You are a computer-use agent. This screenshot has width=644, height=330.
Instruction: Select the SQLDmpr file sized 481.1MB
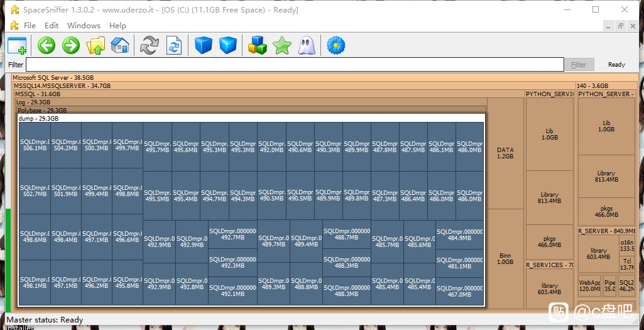pos(459,263)
